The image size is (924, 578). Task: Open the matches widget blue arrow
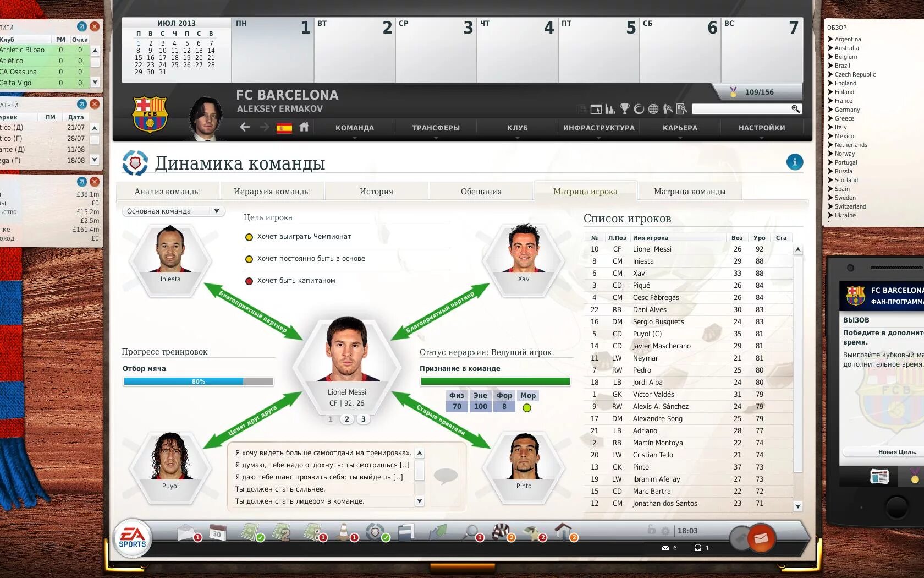pos(82,104)
